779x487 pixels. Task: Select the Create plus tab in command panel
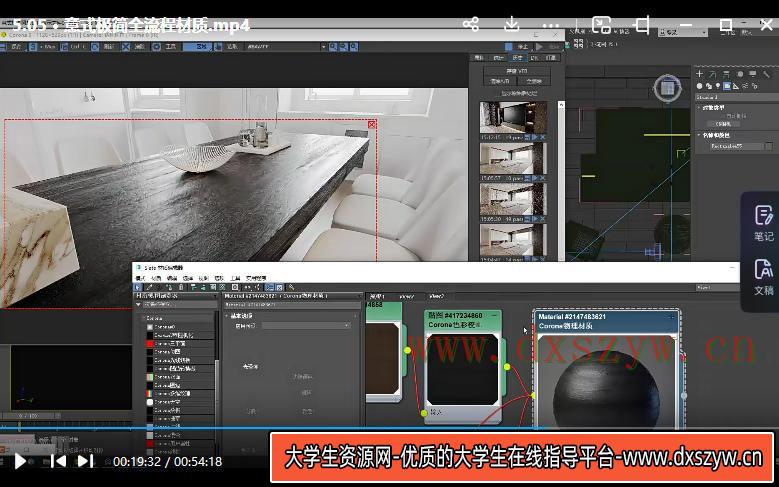[x=700, y=74]
